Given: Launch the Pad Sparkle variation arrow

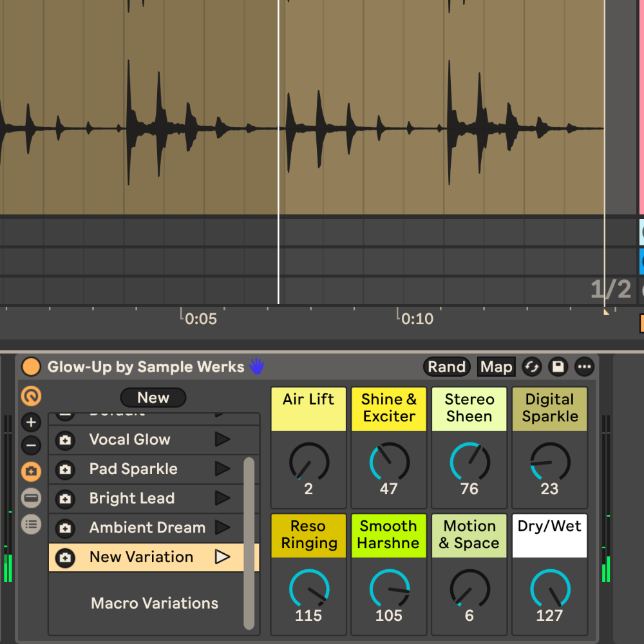Looking at the screenshot, I should pyautogui.click(x=222, y=469).
